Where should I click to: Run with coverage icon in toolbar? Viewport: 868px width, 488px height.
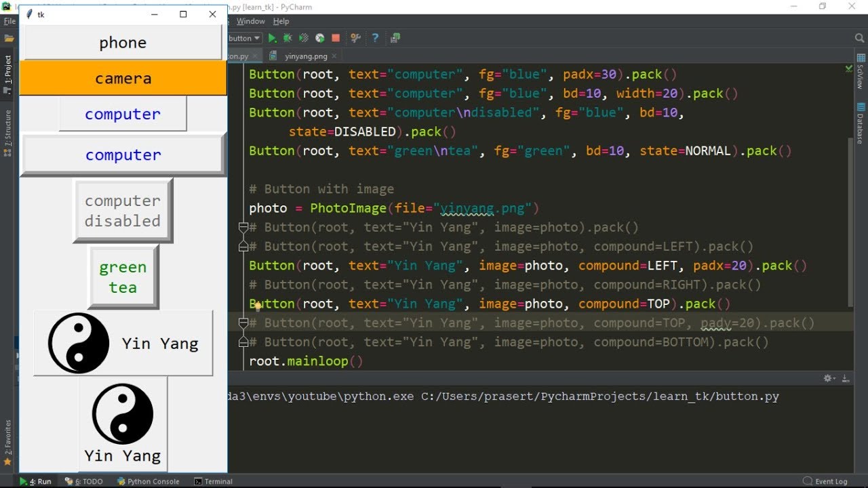(304, 39)
